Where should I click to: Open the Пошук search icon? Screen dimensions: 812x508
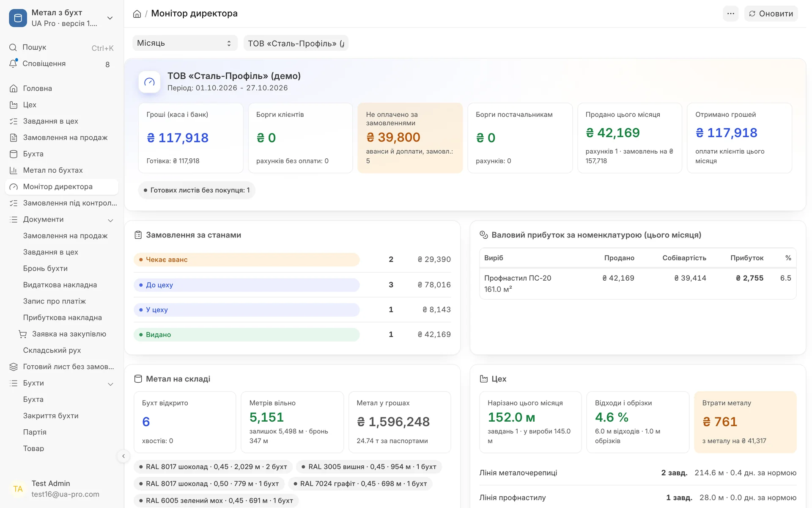[13, 47]
